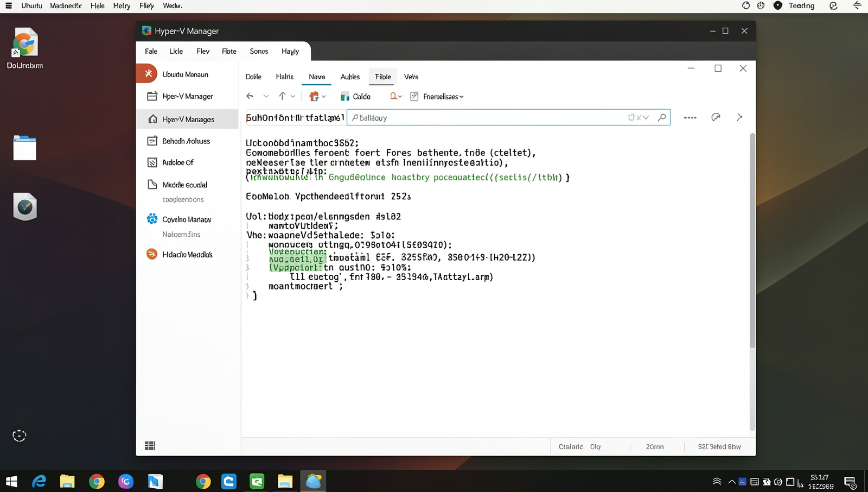Switch to the Aubles tab
This screenshot has height=492, width=868.
pyautogui.click(x=350, y=77)
